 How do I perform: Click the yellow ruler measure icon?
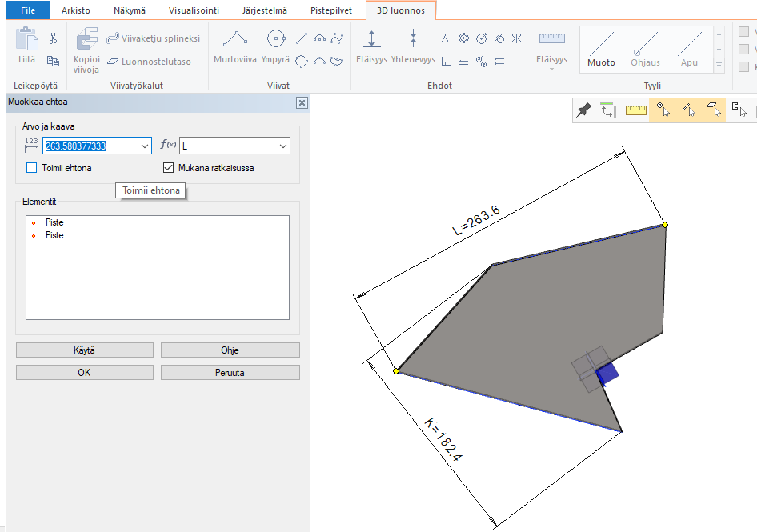(x=635, y=110)
